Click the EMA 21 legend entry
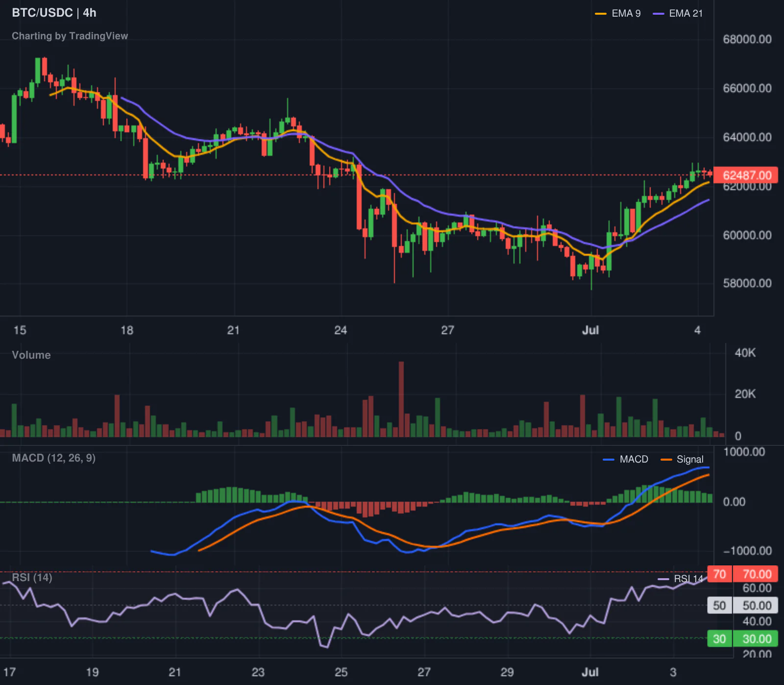The image size is (784, 685). 678,13
